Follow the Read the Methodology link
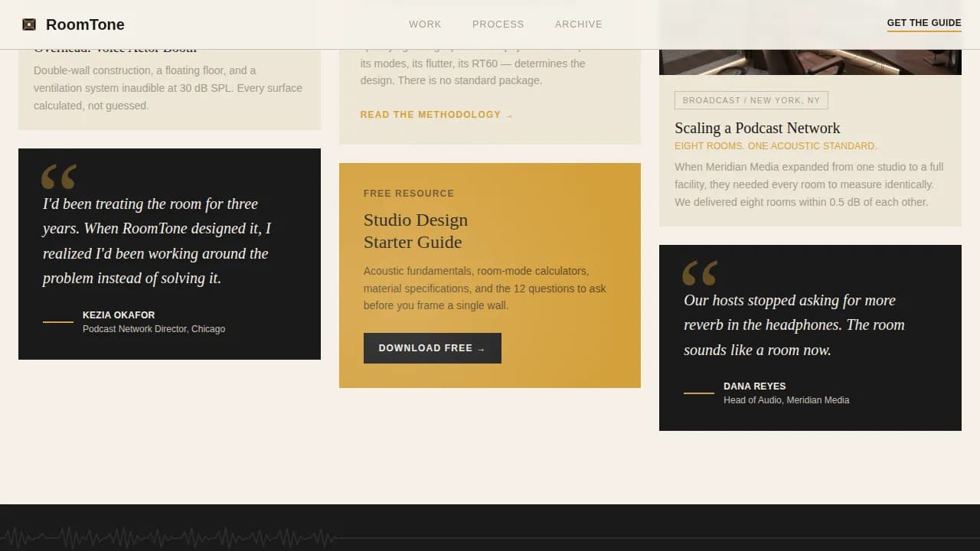Viewport: 980px width, 551px height. click(x=436, y=115)
